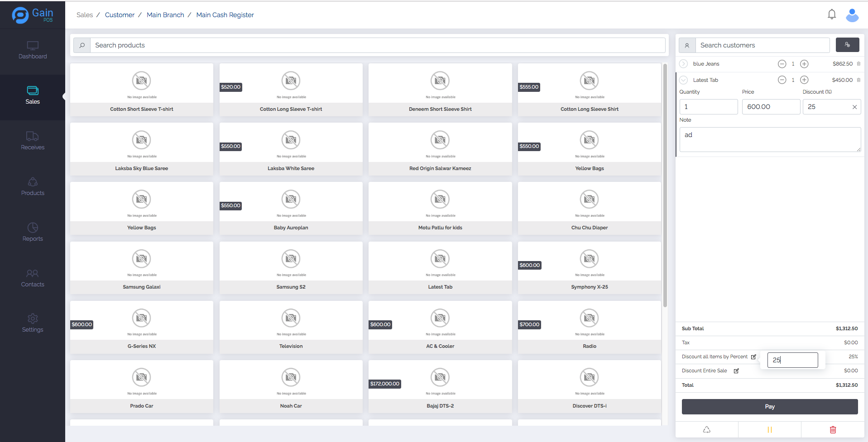Add Symphony X-25 product to cart

click(589, 268)
